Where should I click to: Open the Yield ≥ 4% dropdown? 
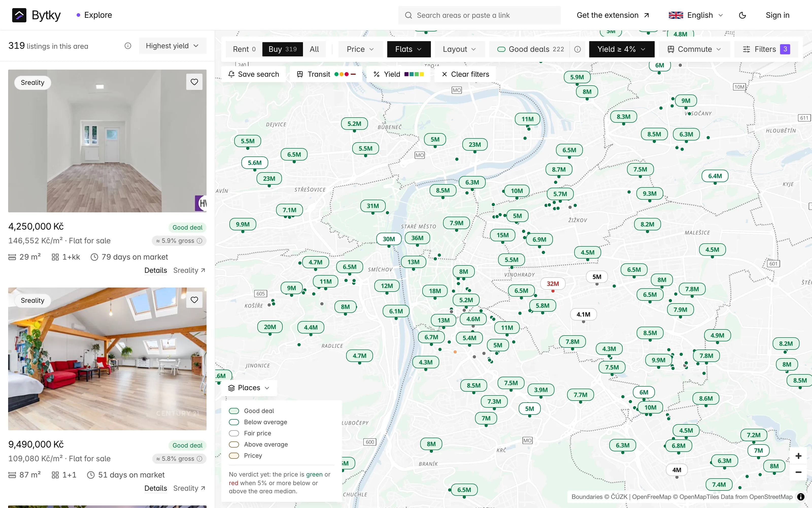click(x=621, y=49)
